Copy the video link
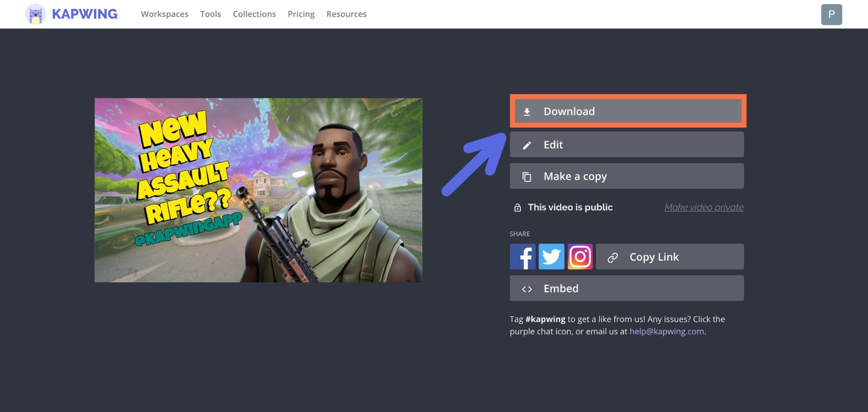This screenshot has width=868, height=412. 670,257
